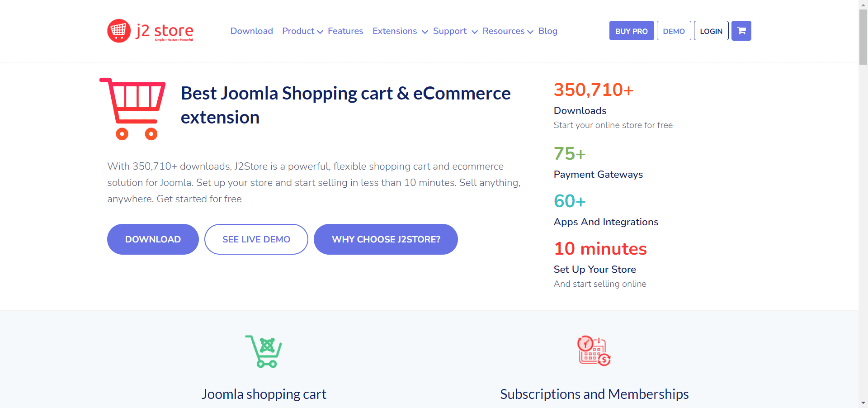868x408 pixels.
Task: Open the Support dropdown menu
Action: click(x=455, y=31)
